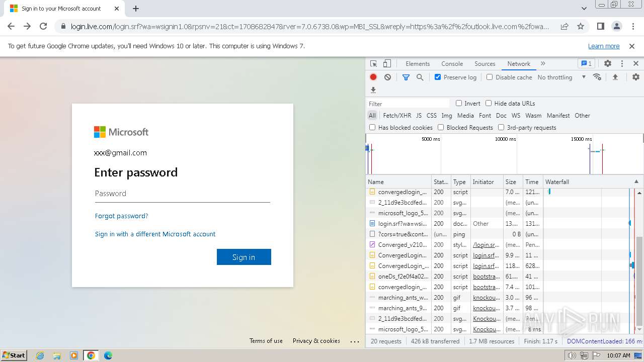Filter requests by Fetch/XHR
Viewport: 644px width, 362px height.
point(397,115)
